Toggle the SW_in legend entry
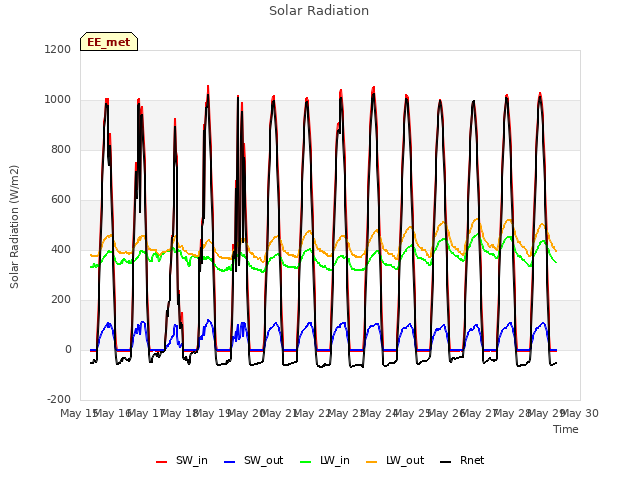 coord(182,461)
